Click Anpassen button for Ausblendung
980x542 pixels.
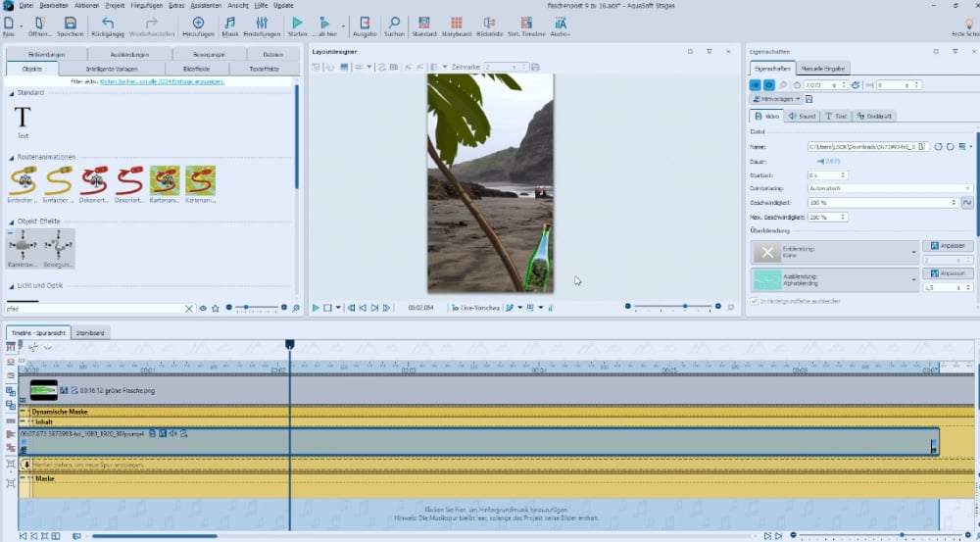948,273
